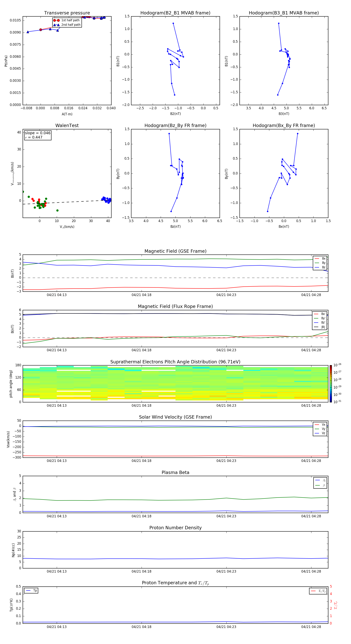
Task: Click the red Te/Tp right-axis label
Action: 336,605
